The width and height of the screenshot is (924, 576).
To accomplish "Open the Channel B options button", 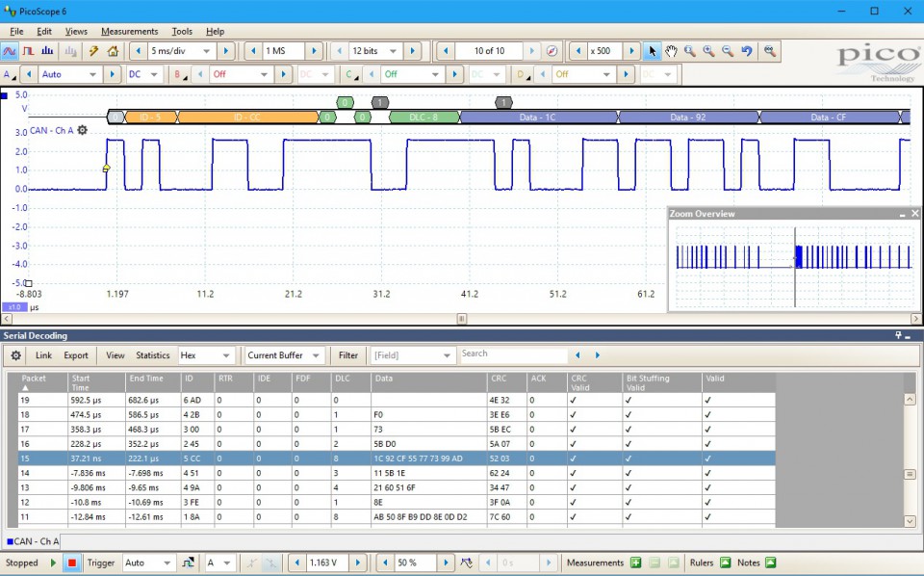I will coord(180,74).
